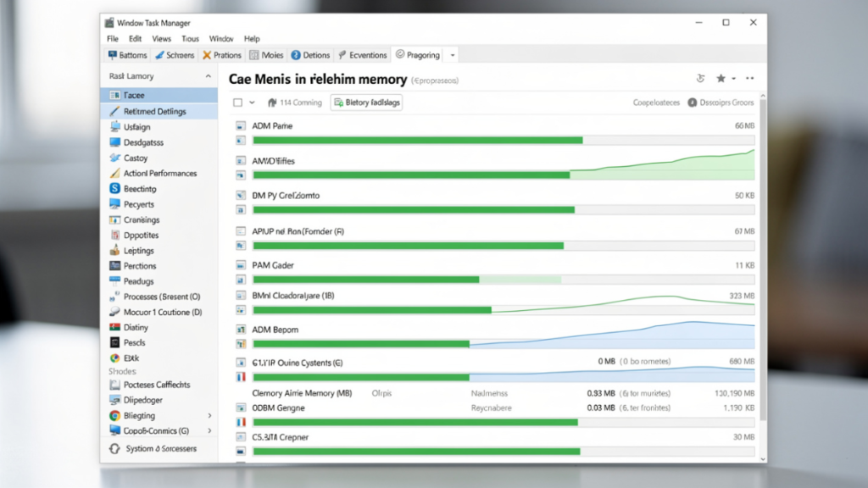Click the ADM Pame green memory bar

pyautogui.click(x=417, y=141)
